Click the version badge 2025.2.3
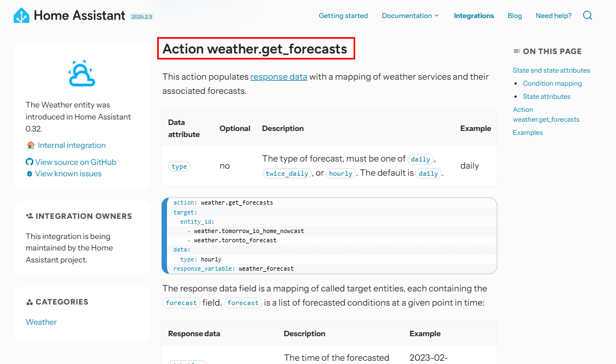This screenshot has width=616, height=364. coord(142,17)
